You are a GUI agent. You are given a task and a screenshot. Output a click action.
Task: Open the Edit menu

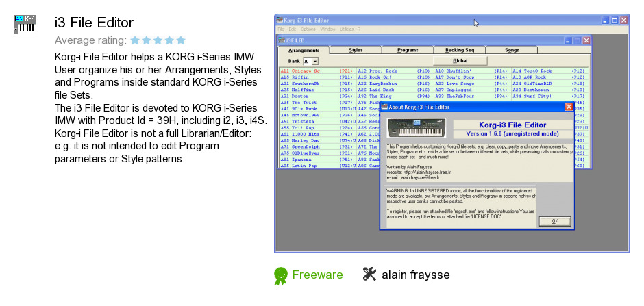(292, 29)
